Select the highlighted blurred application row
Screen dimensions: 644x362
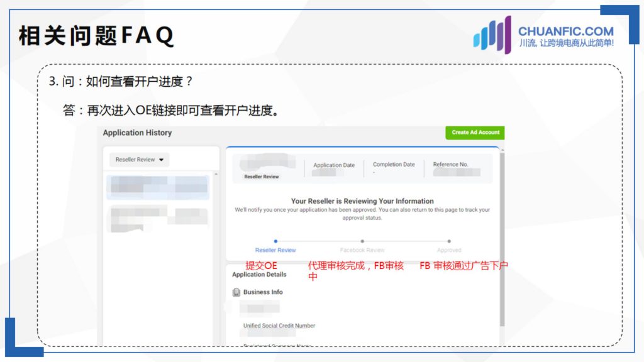coord(158,187)
